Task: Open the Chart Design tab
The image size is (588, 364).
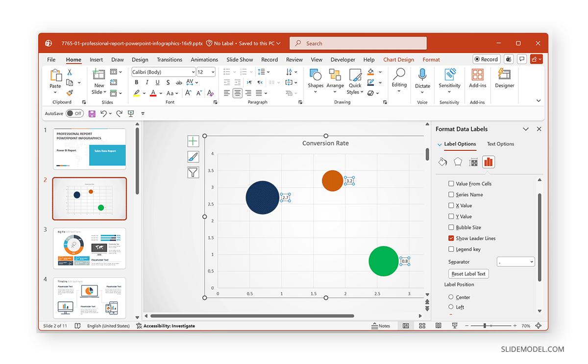Action: point(398,60)
